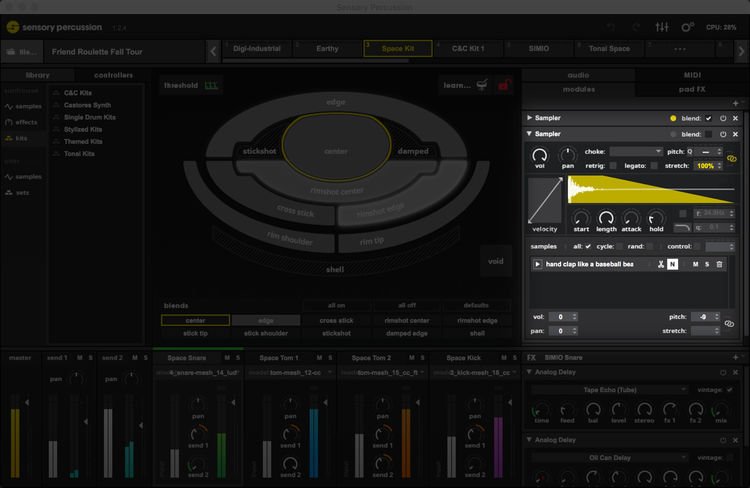Click the drum learn icon
Screen dimensions: 750x488
pos(482,85)
